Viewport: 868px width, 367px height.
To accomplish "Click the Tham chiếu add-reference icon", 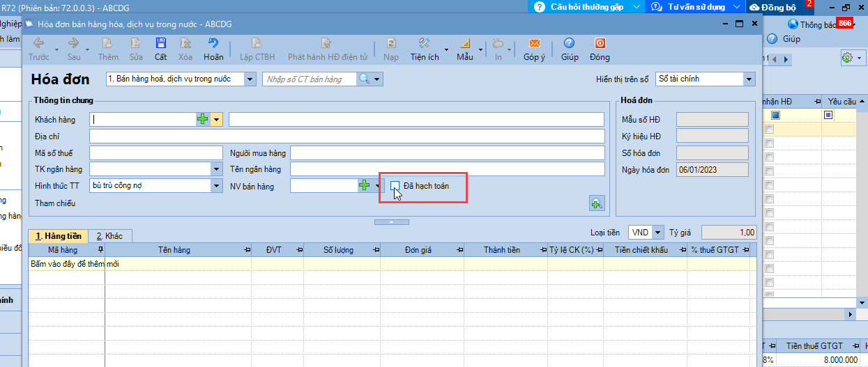I will (x=597, y=204).
